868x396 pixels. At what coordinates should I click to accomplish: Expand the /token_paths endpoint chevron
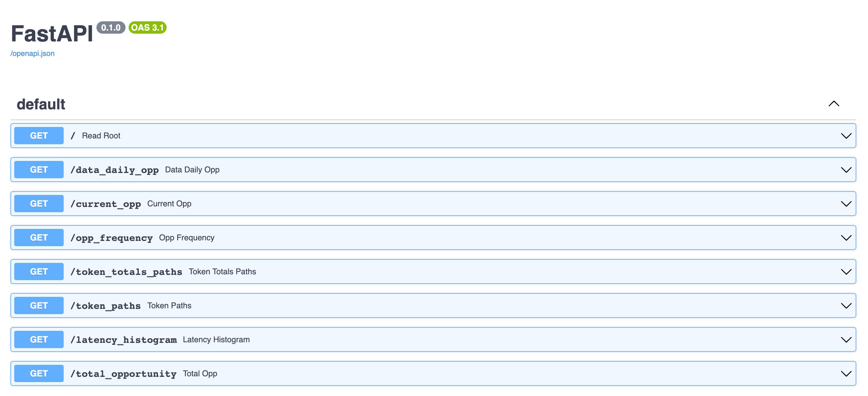click(846, 306)
